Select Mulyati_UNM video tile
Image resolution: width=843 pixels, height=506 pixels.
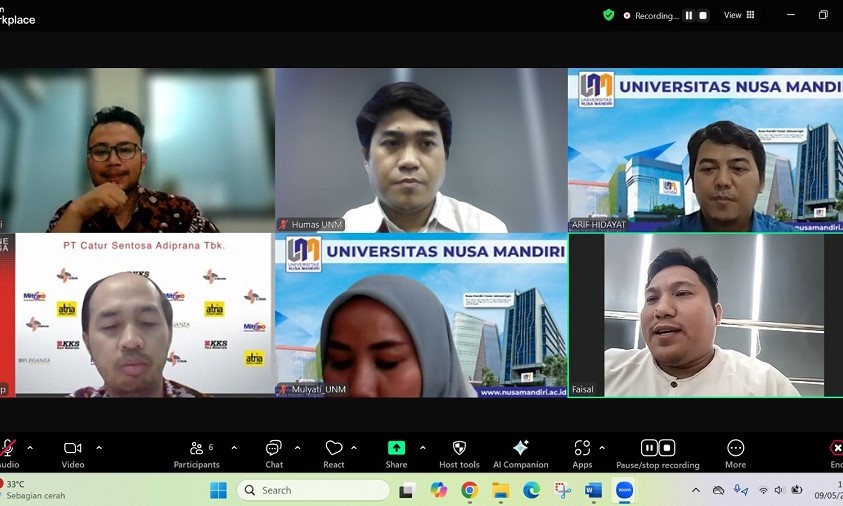(x=422, y=316)
